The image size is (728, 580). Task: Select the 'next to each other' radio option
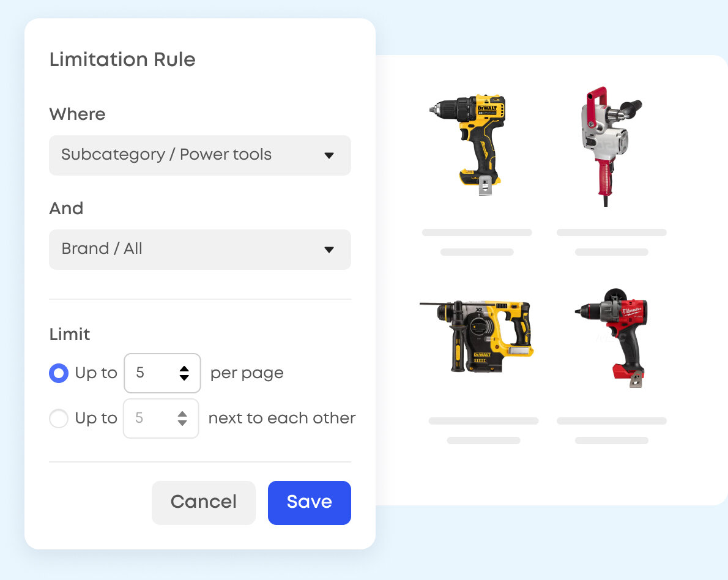[59, 418]
